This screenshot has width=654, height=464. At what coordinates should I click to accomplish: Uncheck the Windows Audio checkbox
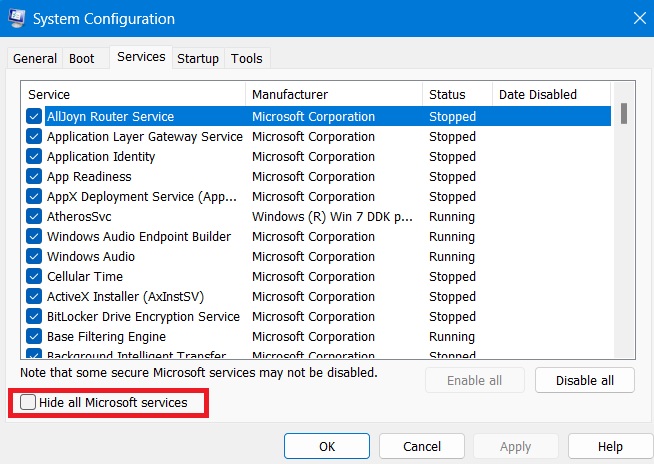point(34,257)
